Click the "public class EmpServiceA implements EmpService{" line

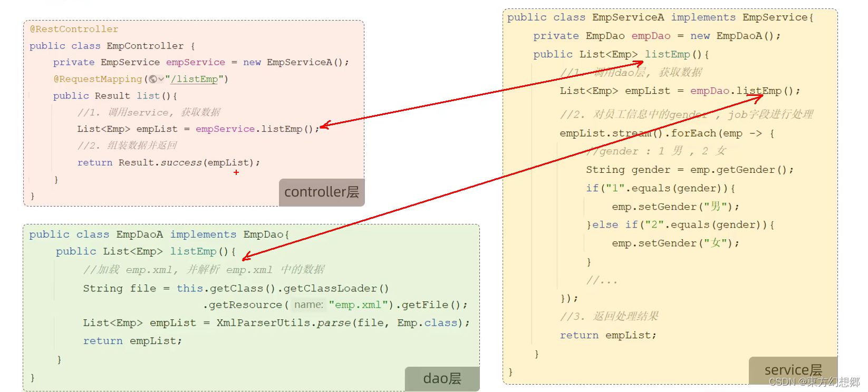(x=660, y=17)
